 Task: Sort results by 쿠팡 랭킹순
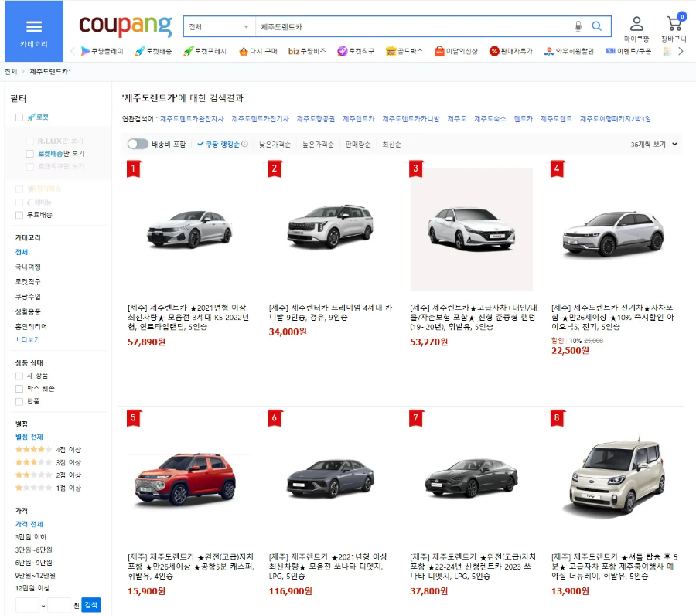pyautogui.click(x=219, y=144)
